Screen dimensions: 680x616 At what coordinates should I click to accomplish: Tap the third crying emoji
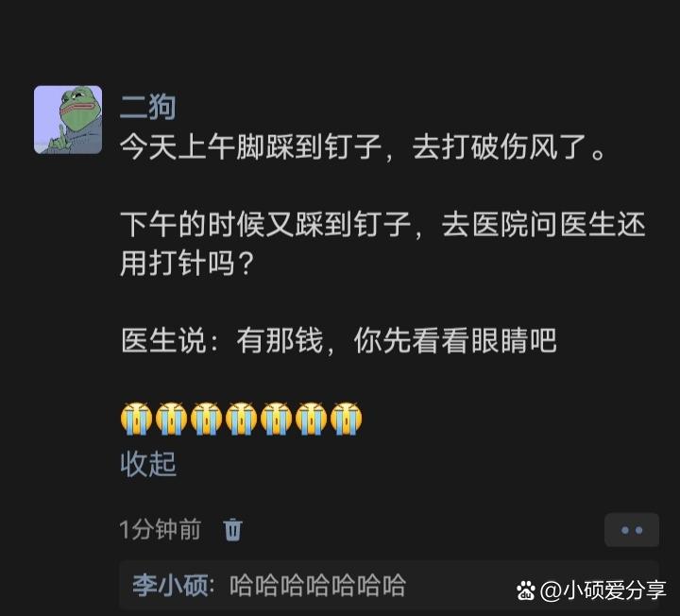207,419
